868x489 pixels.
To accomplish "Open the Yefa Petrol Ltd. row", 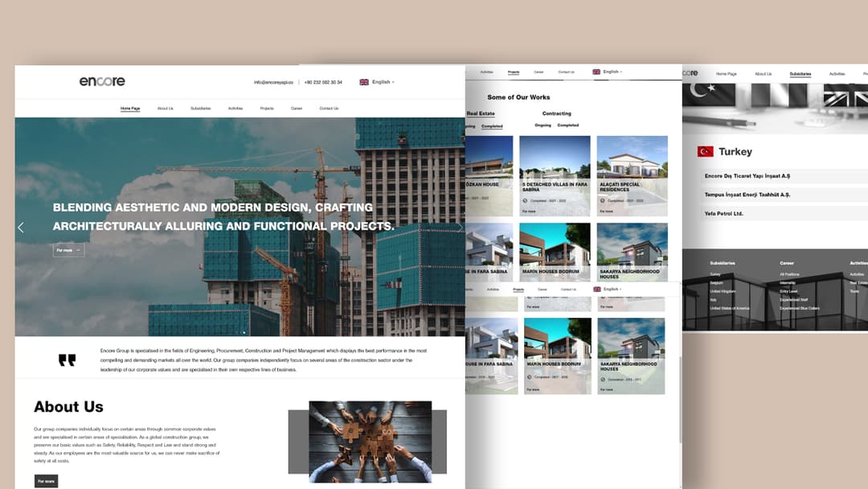I will 784,214.
